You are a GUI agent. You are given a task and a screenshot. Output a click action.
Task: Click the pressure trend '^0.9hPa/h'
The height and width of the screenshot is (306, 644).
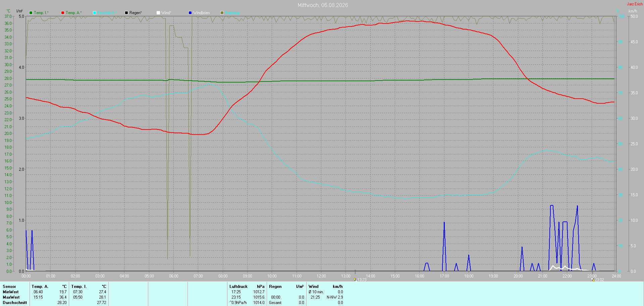click(x=238, y=303)
